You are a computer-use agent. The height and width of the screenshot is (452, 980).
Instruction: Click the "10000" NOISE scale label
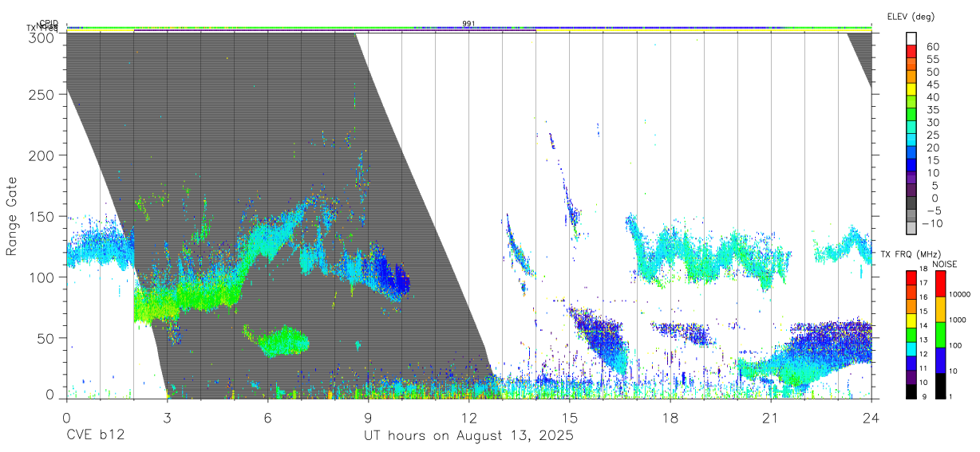(961, 294)
